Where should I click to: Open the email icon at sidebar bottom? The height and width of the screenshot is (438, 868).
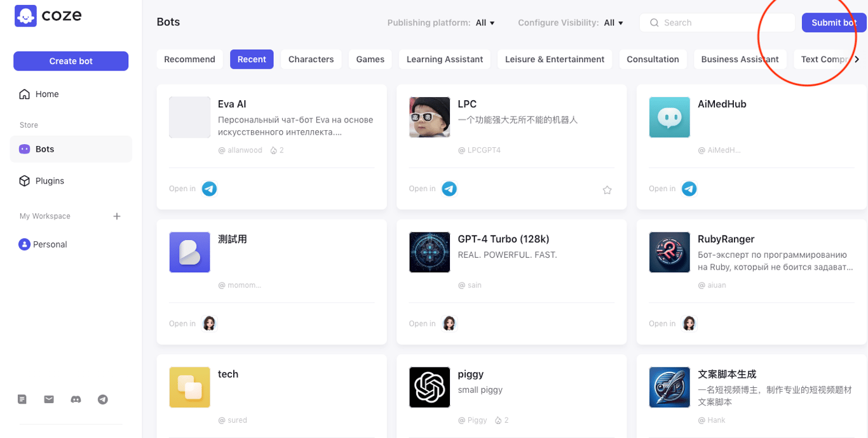(x=49, y=399)
